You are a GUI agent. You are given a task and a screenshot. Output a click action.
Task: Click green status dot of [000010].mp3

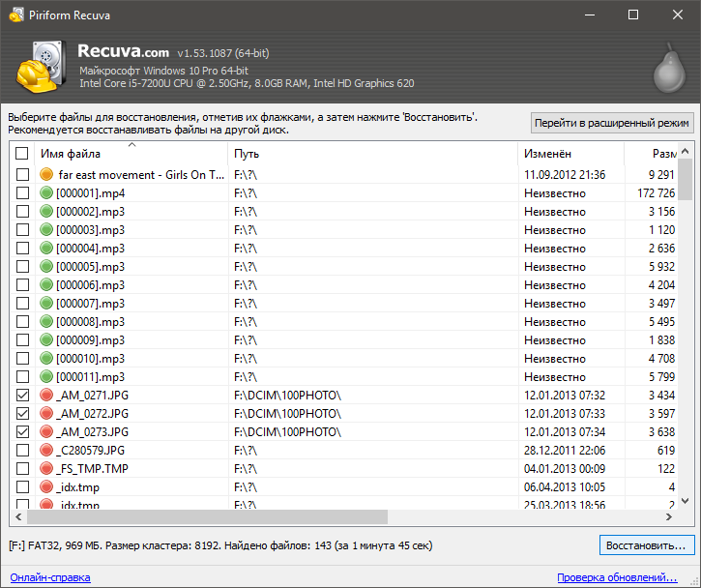[x=46, y=358]
